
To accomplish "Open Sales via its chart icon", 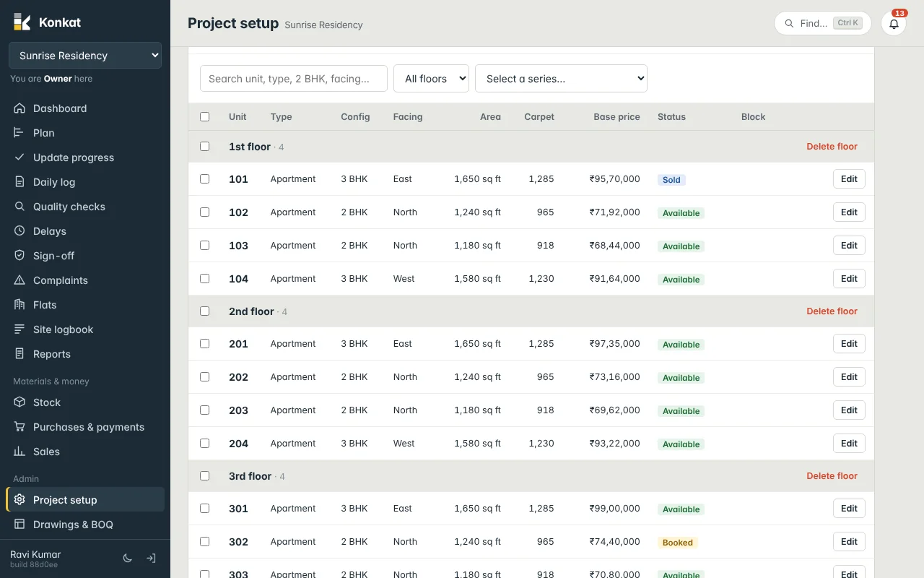I will tap(19, 452).
